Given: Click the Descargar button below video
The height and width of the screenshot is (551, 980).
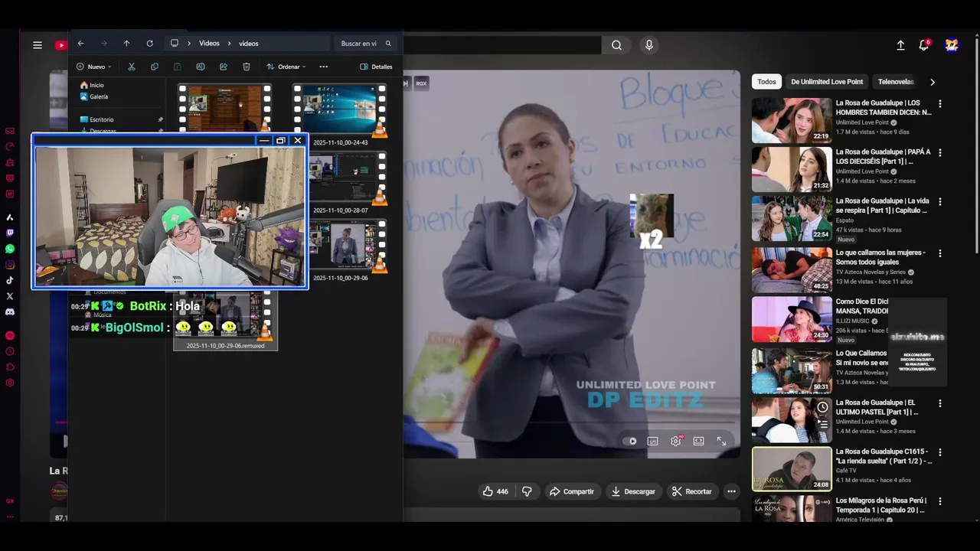Looking at the screenshot, I should click(x=633, y=491).
